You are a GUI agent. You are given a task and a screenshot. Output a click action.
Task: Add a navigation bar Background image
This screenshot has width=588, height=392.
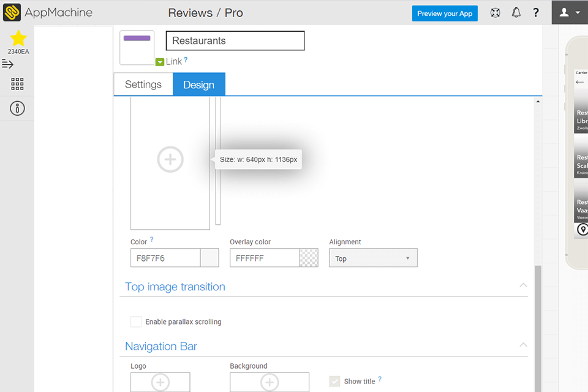pyautogui.click(x=269, y=382)
